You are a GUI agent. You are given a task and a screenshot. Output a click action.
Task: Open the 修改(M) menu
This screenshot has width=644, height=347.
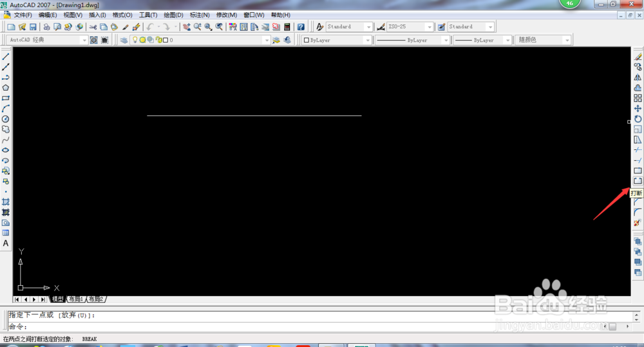(226, 15)
